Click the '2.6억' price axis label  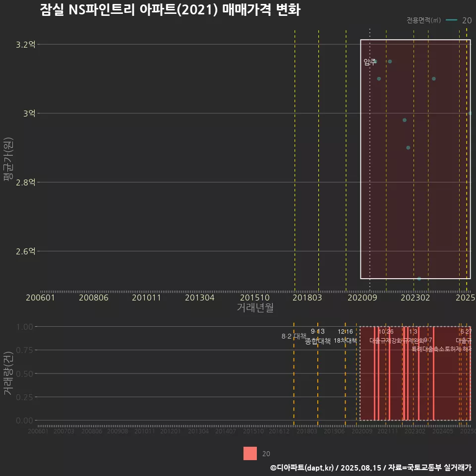26,251
